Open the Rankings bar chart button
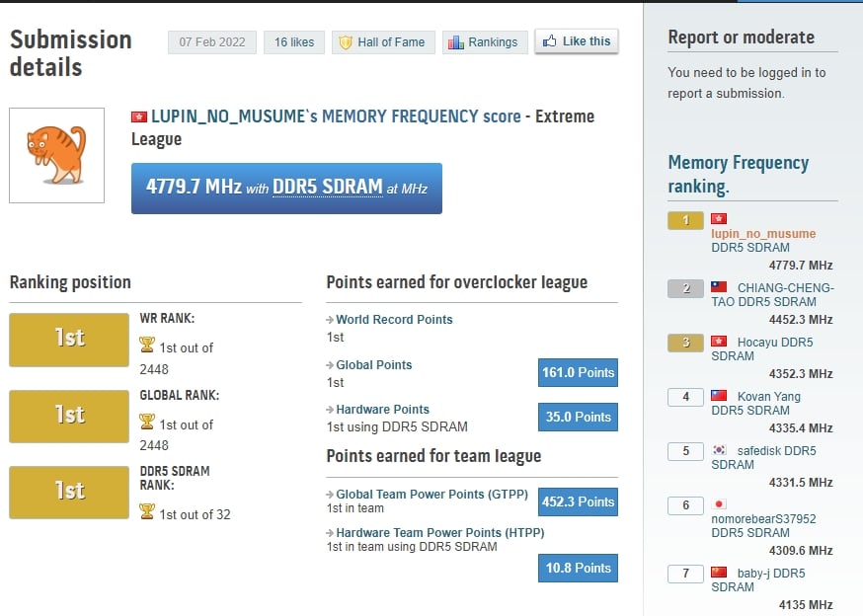 click(x=482, y=42)
